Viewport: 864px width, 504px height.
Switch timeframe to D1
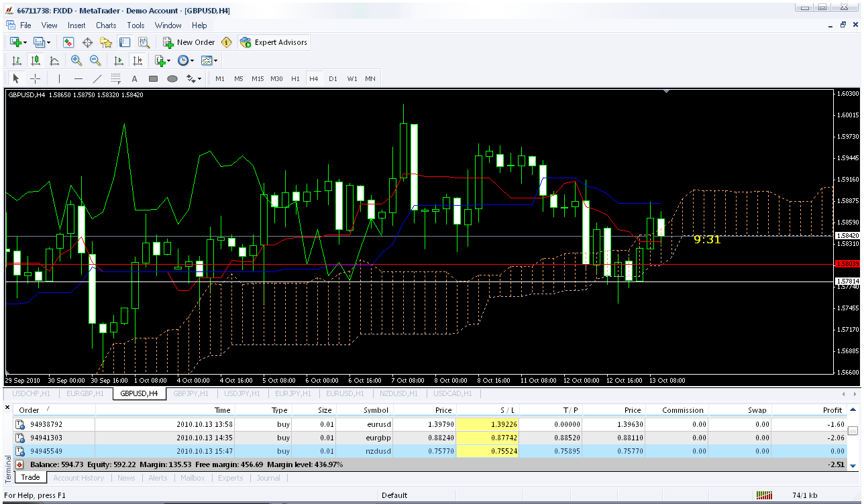click(x=333, y=78)
